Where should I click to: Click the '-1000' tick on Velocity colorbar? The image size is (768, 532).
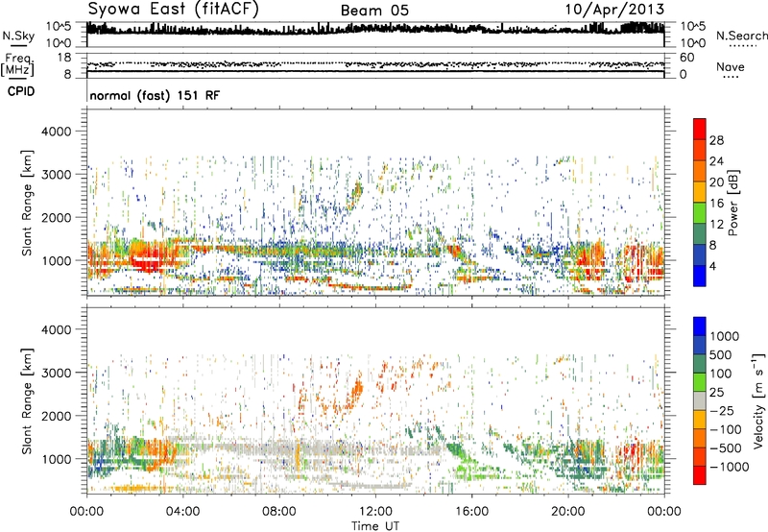click(x=729, y=467)
